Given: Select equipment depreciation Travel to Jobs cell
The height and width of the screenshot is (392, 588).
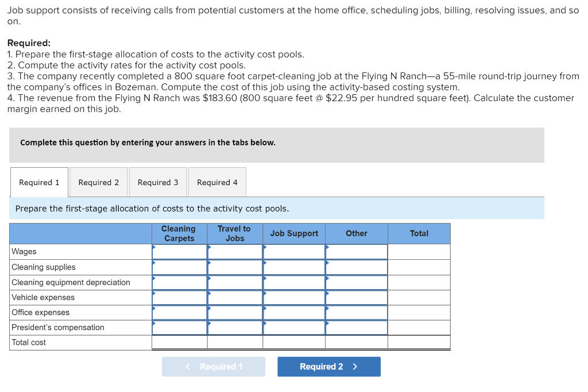Looking at the screenshot, I should click(x=235, y=282).
